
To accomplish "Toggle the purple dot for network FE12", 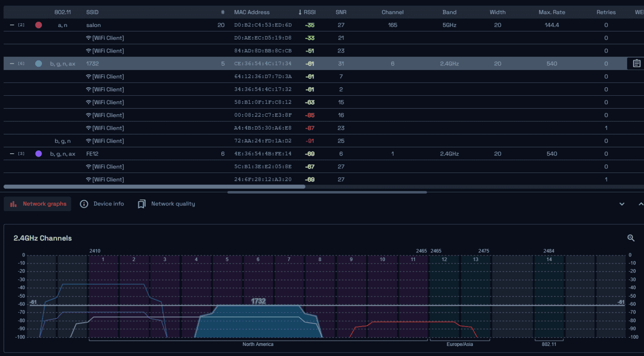I will (x=38, y=154).
